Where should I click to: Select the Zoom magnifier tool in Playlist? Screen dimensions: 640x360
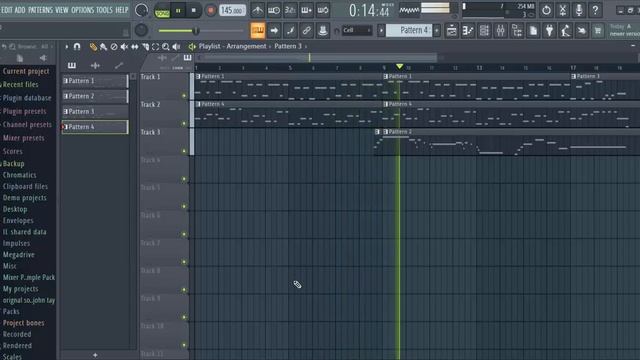click(x=165, y=47)
